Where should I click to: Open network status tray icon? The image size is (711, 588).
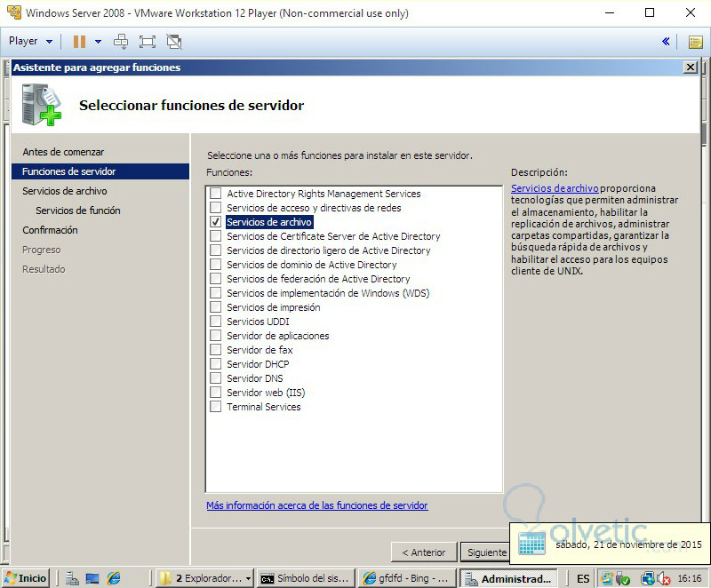click(x=648, y=578)
